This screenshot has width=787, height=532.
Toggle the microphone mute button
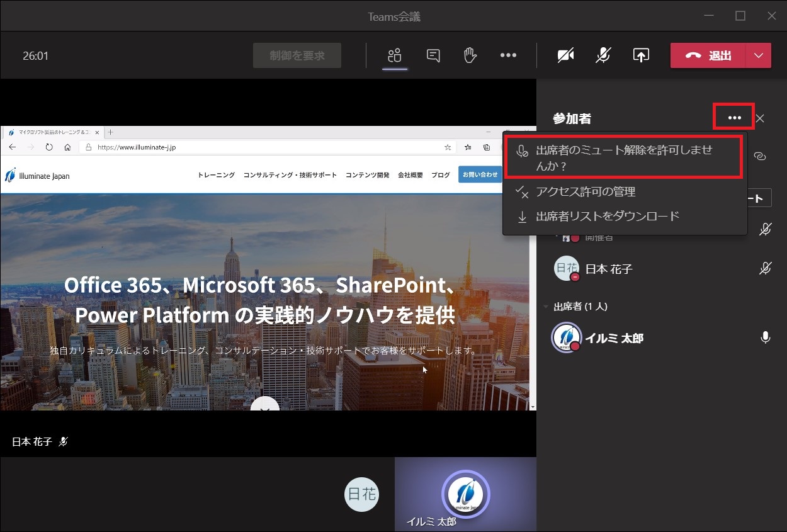point(603,55)
